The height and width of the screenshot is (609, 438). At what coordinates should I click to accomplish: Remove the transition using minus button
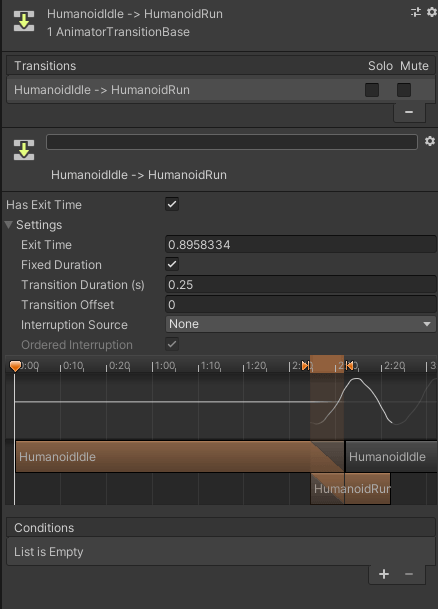coord(409,112)
